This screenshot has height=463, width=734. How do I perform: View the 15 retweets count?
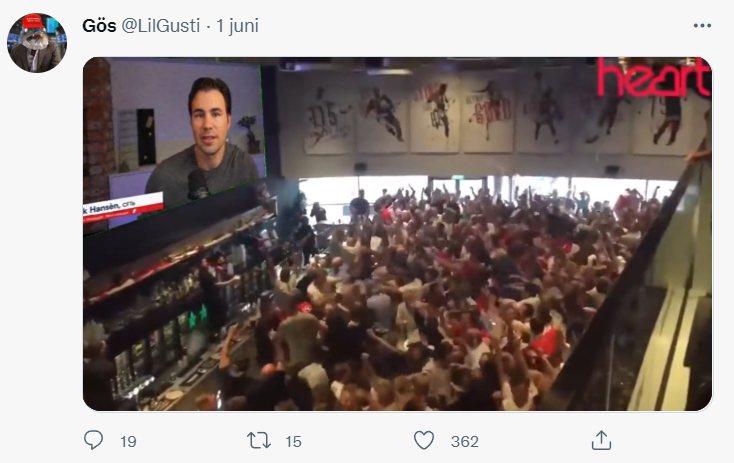tap(294, 441)
